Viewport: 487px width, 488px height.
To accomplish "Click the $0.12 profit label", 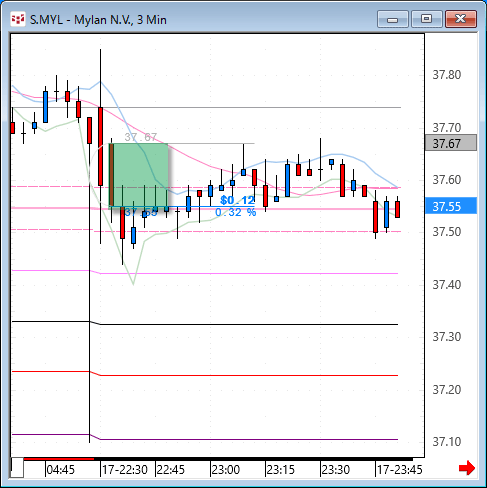I will pyautogui.click(x=237, y=200).
